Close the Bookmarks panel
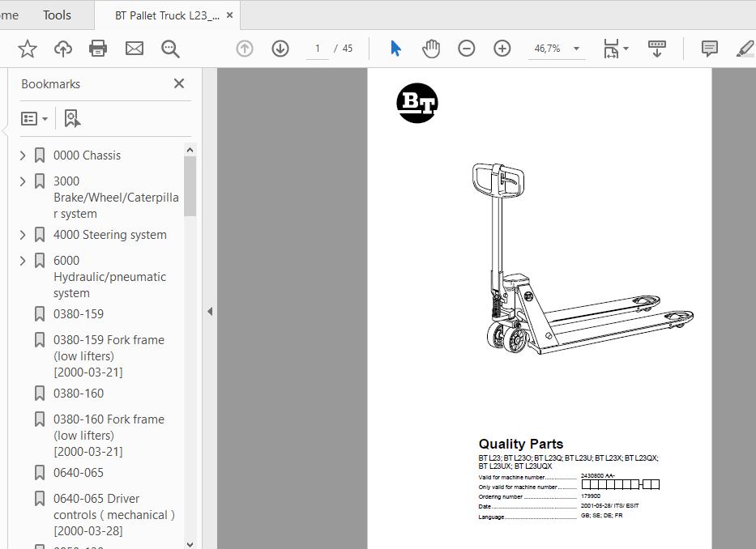 (x=179, y=83)
